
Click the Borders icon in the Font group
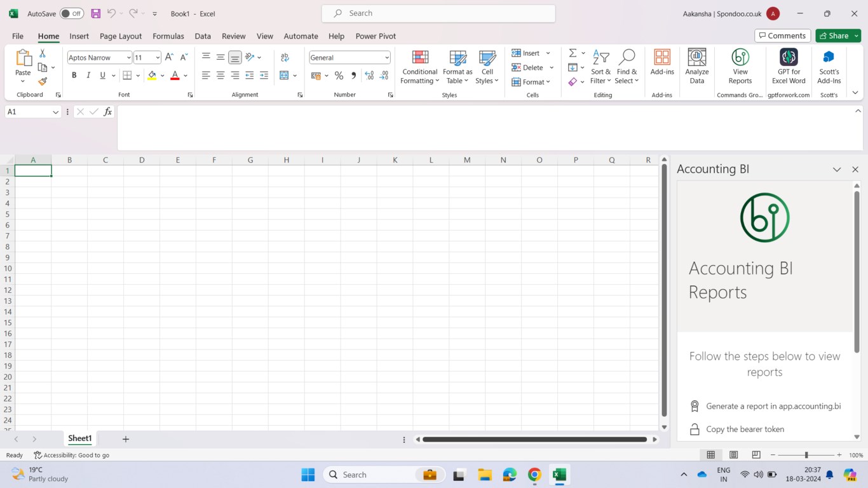click(127, 76)
